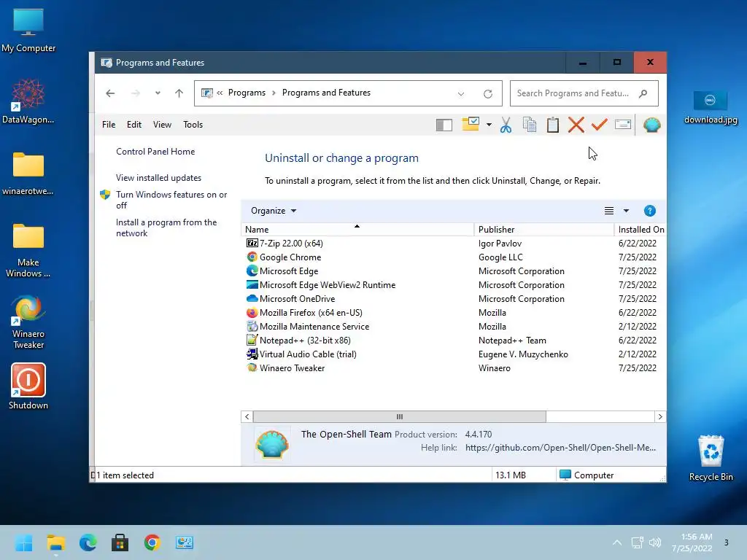Open Control Panel Home link
The height and width of the screenshot is (560, 747).
point(155,152)
